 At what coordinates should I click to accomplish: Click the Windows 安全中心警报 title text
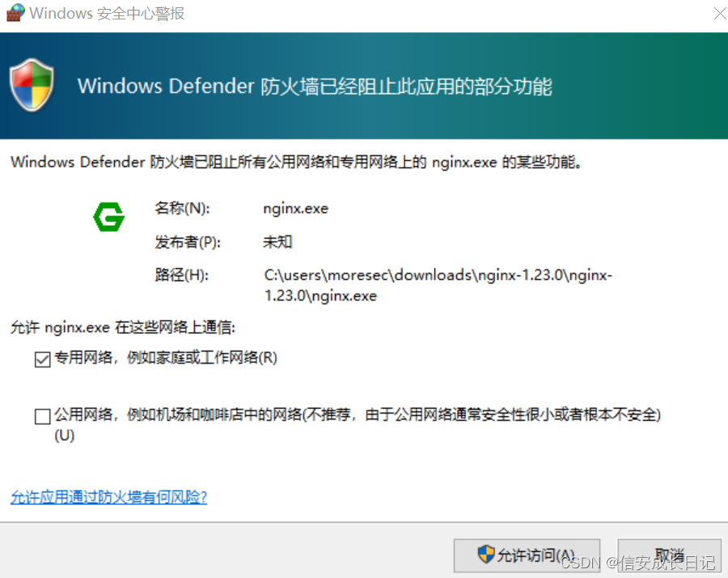(107, 14)
